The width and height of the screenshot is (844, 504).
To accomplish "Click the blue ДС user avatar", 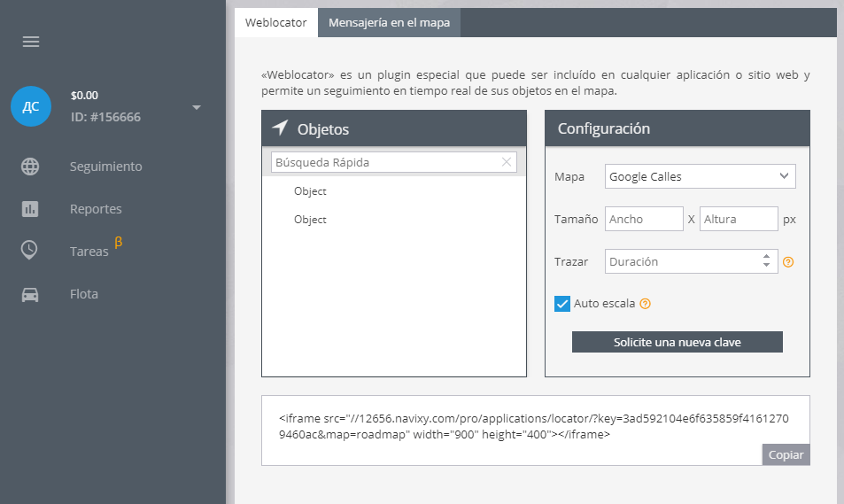I will 31,106.
